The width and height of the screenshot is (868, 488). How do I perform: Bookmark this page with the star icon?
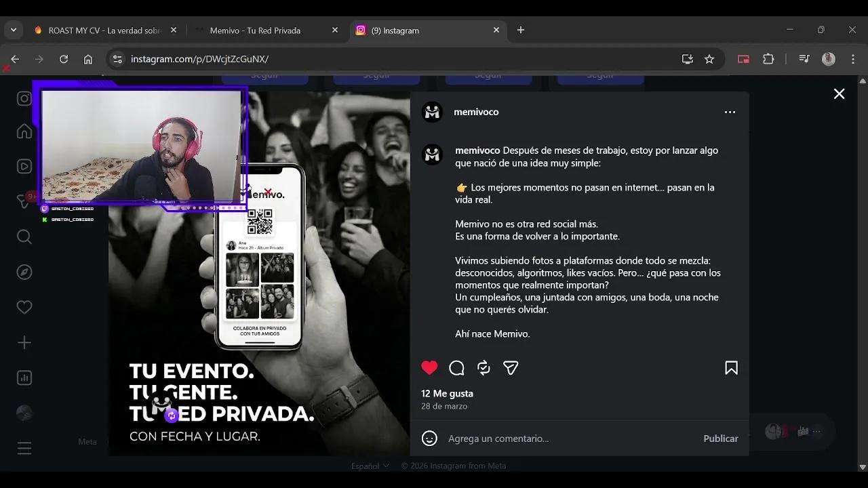point(709,59)
